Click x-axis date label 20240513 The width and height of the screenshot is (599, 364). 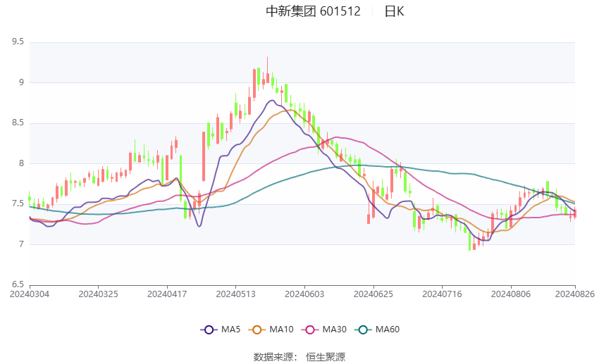coord(235,294)
